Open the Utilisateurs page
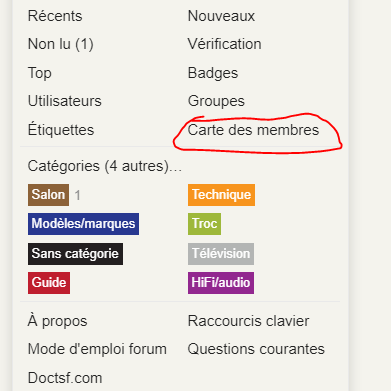The image size is (391, 391). point(65,101)
